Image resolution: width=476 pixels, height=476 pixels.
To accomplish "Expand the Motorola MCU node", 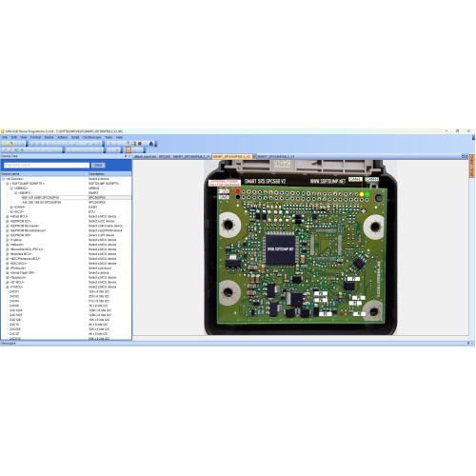I will (x=8, y=254).
